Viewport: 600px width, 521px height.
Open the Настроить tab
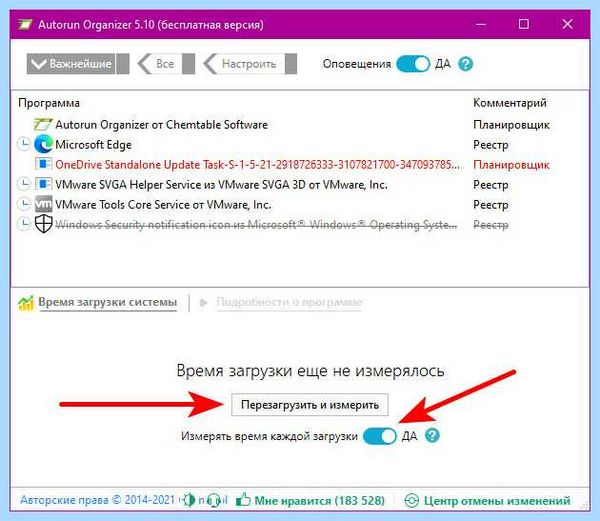pyautogui.click(x=250, y=63)
